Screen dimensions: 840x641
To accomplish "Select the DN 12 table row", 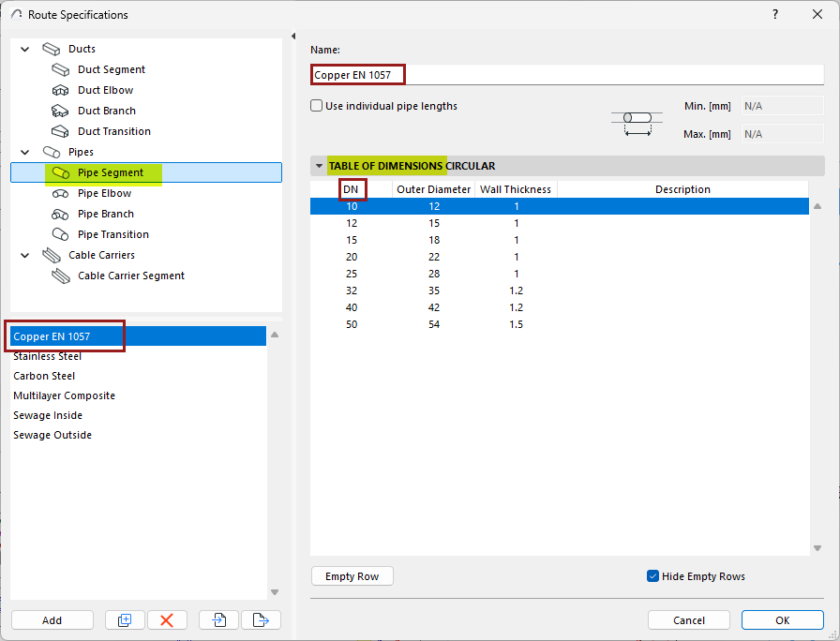I will 560,223.
